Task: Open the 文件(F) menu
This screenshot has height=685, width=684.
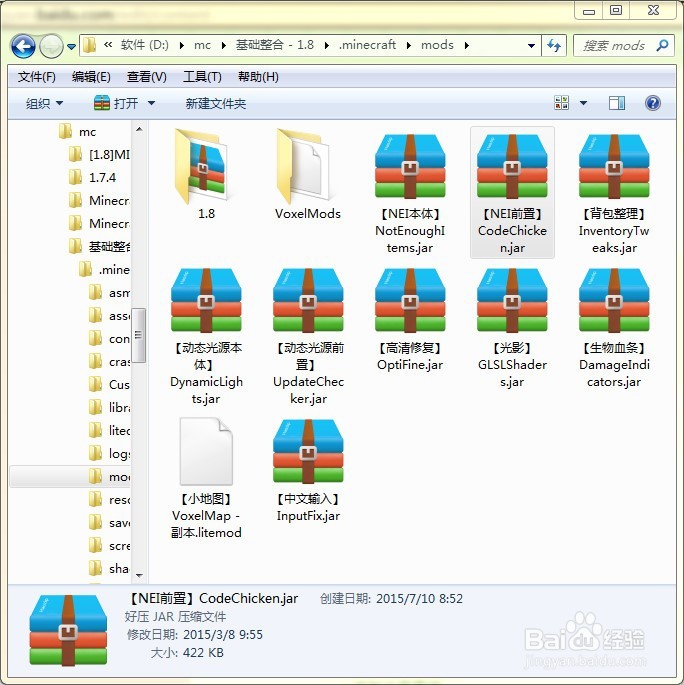Action: pyautogui.click(x=37, y=77)
